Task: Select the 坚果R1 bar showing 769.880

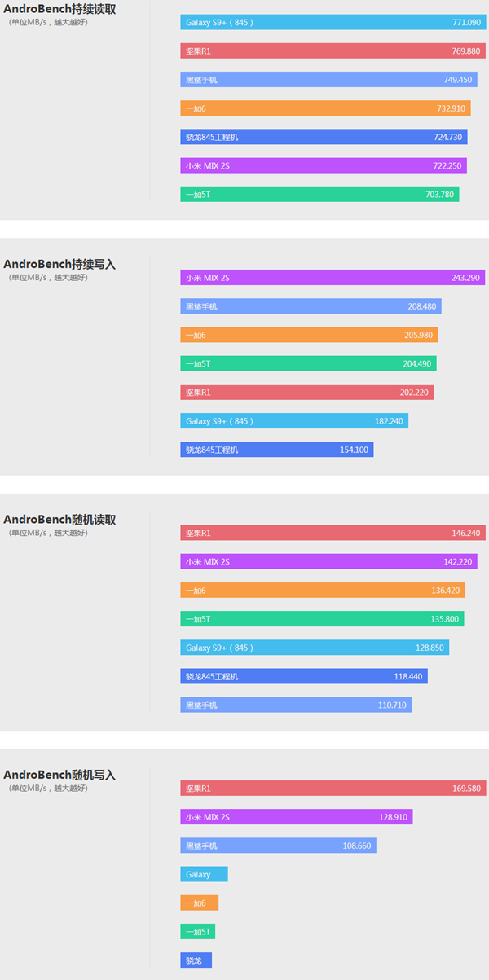Action: point(333,51)
